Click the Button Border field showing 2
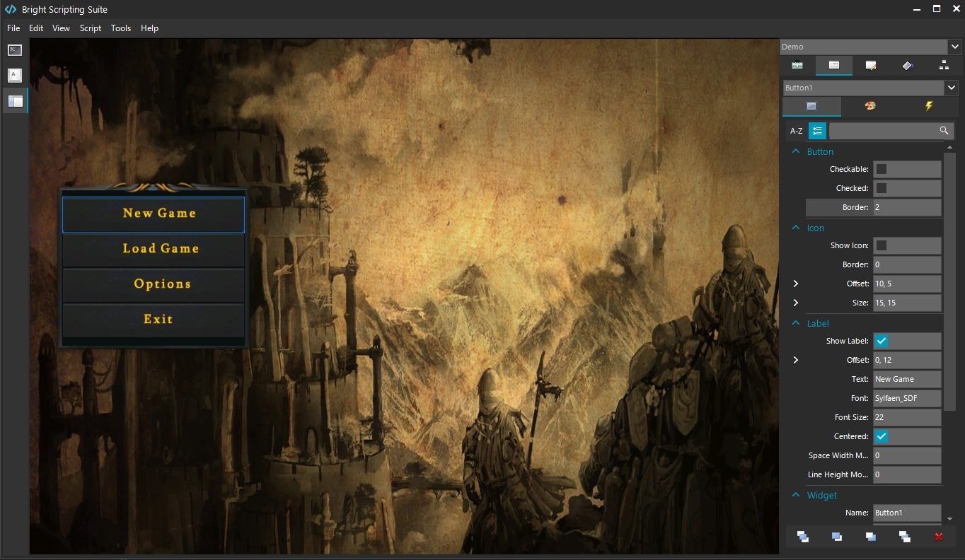This screenshot has width=965, height=560. click(x=907, y=207)
